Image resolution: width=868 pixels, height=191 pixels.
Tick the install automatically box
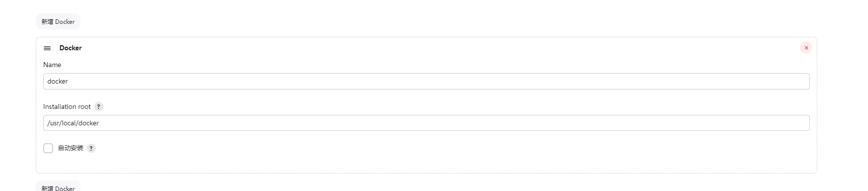(48, 148)
